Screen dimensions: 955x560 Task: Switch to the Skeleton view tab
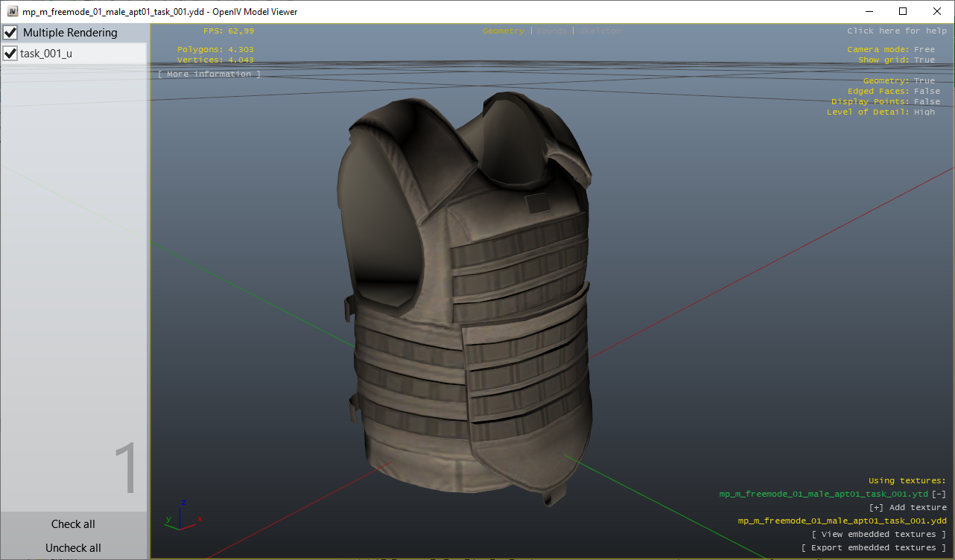pyautogui.click(x=600, y=31)
